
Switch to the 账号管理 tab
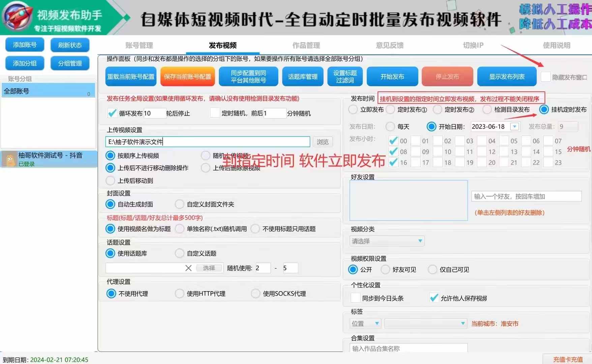pyautogui.click(x=139, y=45)
